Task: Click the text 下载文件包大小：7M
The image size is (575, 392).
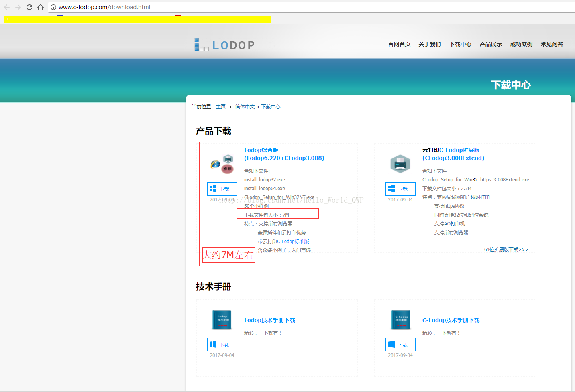Action: 267,215
